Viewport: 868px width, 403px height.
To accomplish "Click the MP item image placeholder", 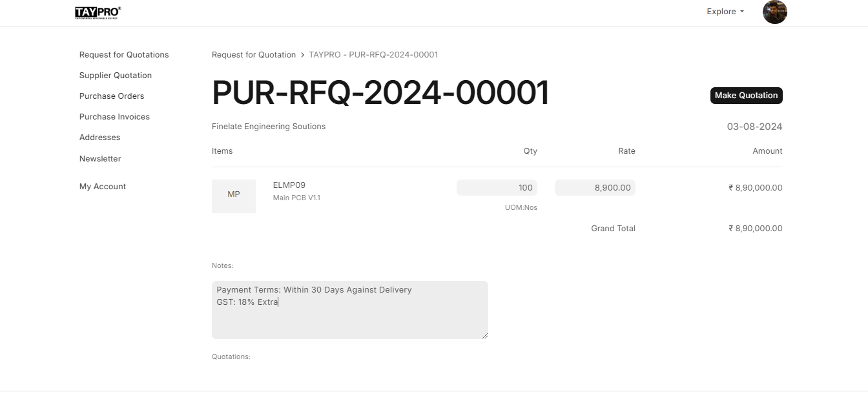I will 234,196.
